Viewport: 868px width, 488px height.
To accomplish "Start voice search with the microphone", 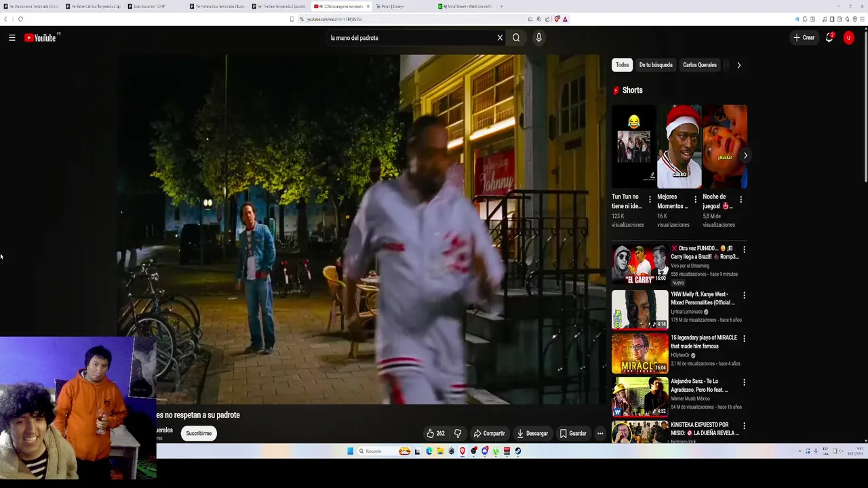I will (x=538, y=38).
